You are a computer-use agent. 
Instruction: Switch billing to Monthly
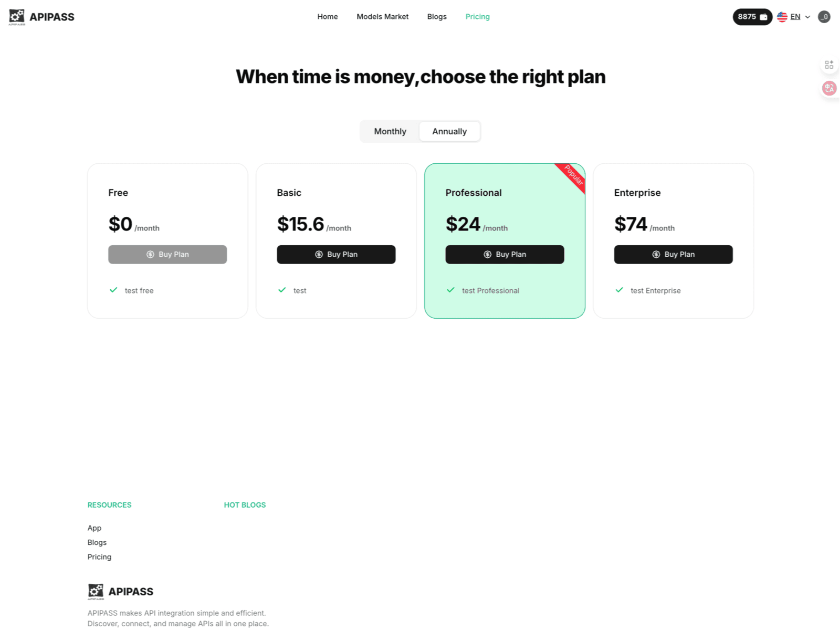[390, 131]
